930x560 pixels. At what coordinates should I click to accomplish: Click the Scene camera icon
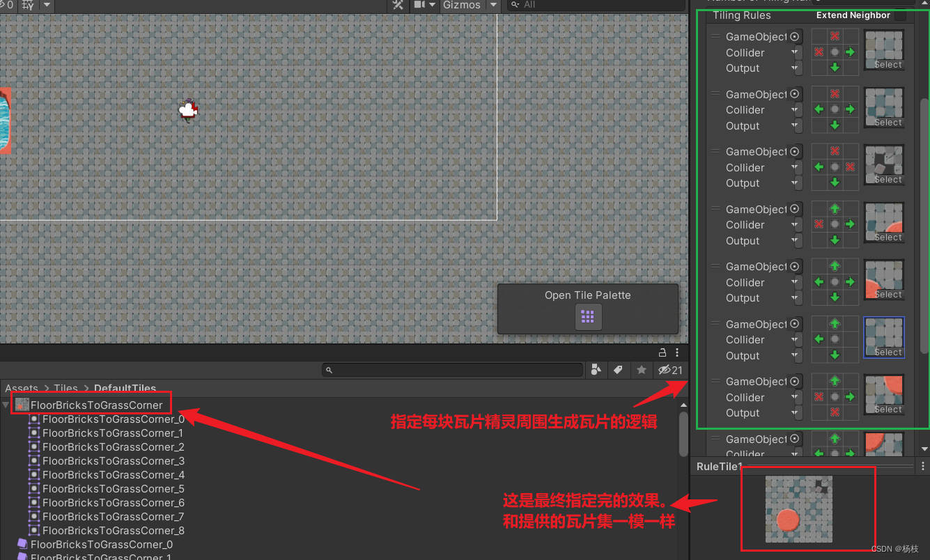pyautogui.click(x=419, y=5)
